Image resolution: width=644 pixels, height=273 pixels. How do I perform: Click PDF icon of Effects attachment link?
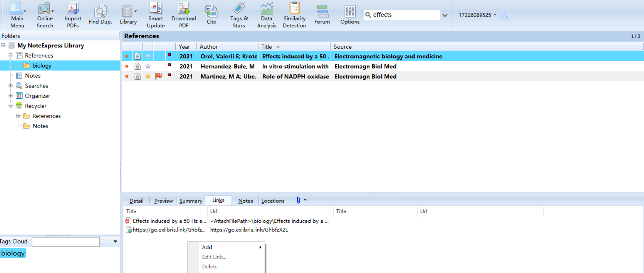click(x=128, y=221)
